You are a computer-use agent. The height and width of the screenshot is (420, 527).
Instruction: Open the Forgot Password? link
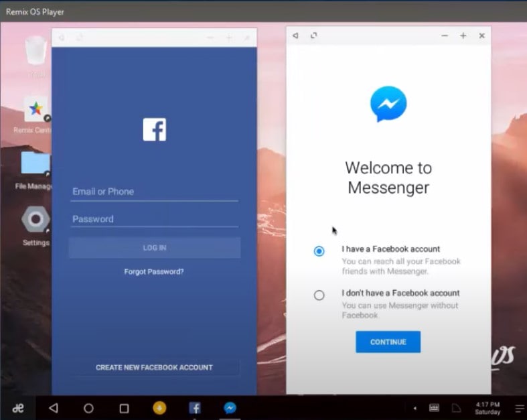coord(154,272)
